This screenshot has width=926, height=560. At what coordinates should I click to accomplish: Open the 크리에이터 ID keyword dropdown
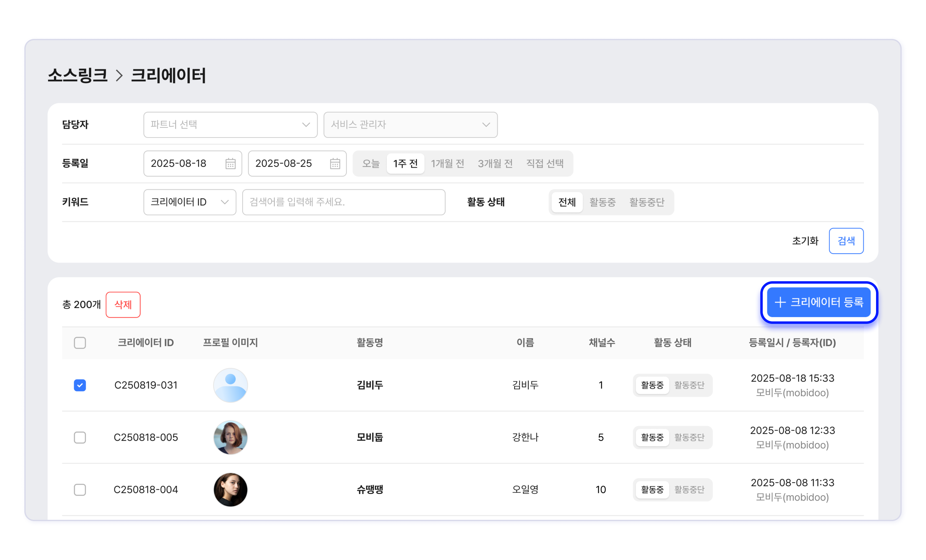pos(190,202)
